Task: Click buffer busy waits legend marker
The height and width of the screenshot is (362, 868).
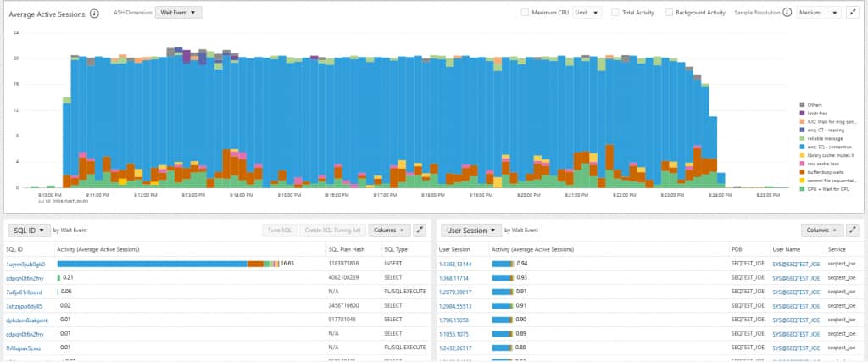Action: click(x=802, y=172)
